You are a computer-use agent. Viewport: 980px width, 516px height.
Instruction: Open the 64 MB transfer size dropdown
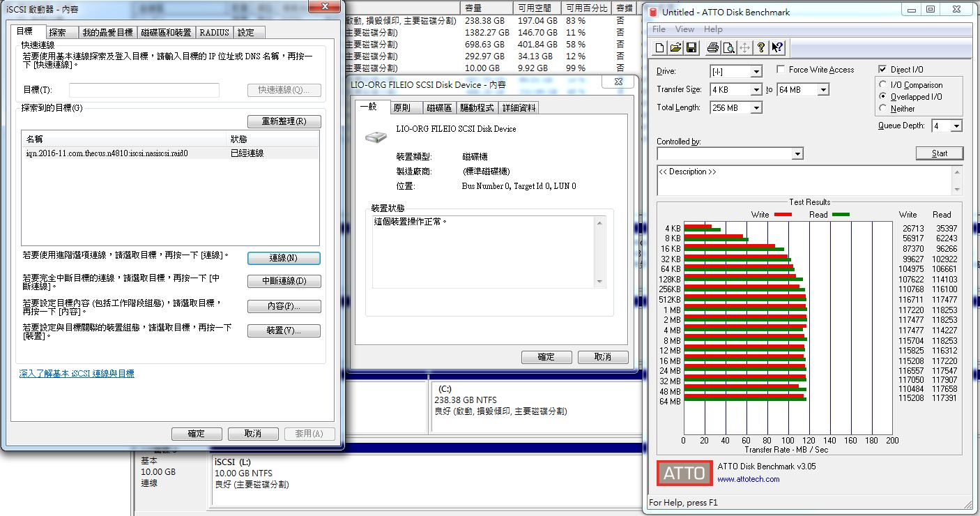click(x=823, y=90)
